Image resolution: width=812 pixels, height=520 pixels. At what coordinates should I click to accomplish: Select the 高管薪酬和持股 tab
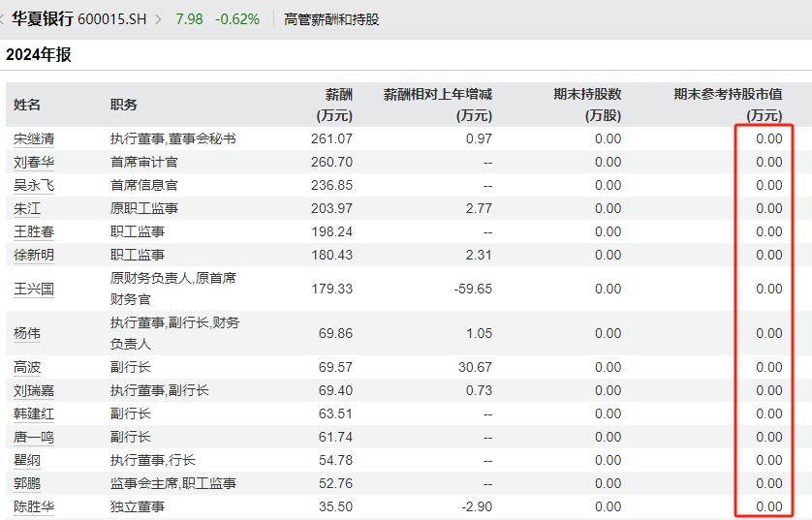331,19
